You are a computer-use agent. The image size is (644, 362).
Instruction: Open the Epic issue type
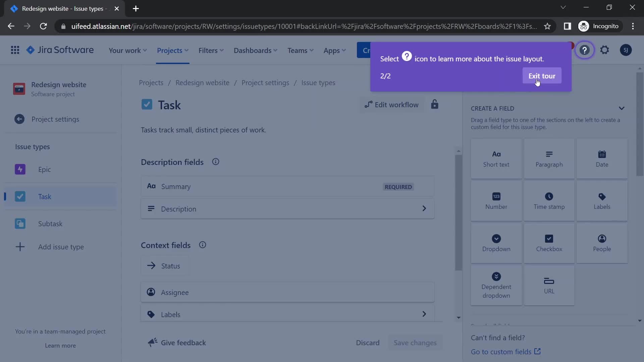click(44, 169)
